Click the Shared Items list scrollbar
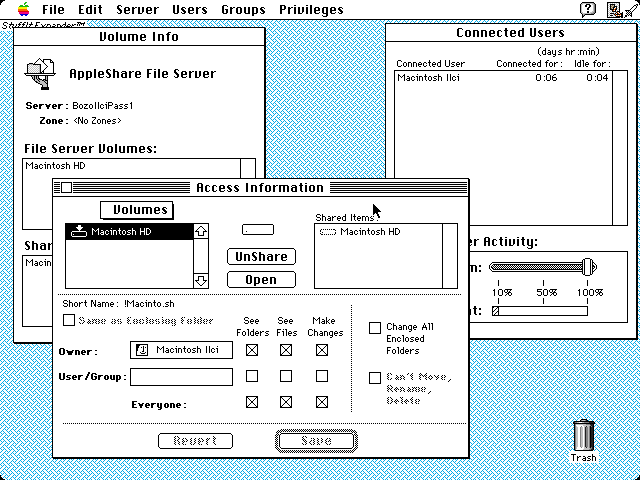Viewport: 640px width, 480px height. [x=450, y=256]
